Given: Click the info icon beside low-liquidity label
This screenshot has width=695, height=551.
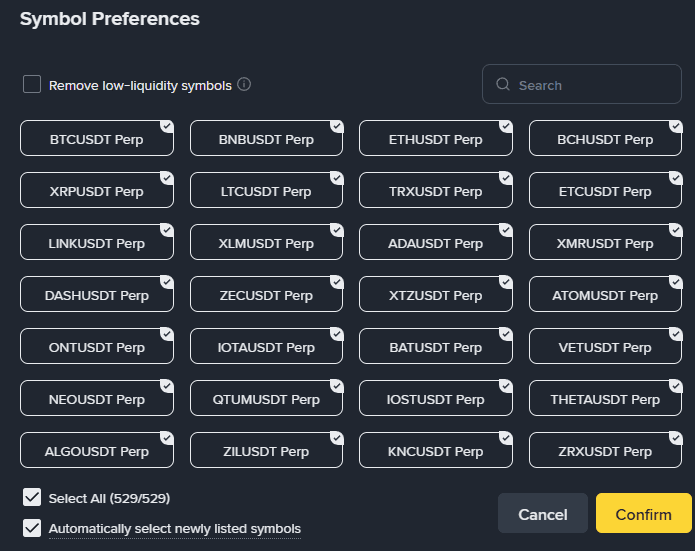Looking at the screenshot, I should click(244, 85).
